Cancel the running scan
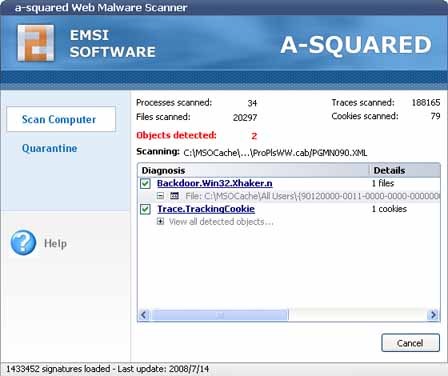This screenshot has width=448, height=376. pos(410,343)
